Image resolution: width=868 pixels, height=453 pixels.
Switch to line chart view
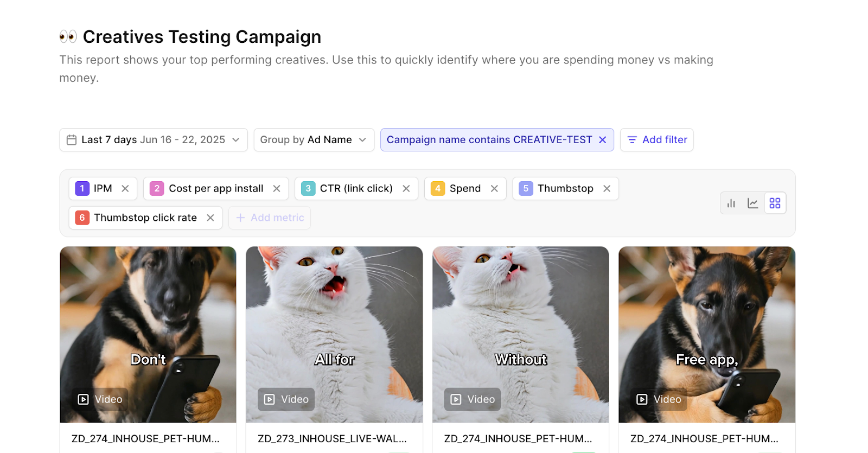coord(753,203)
